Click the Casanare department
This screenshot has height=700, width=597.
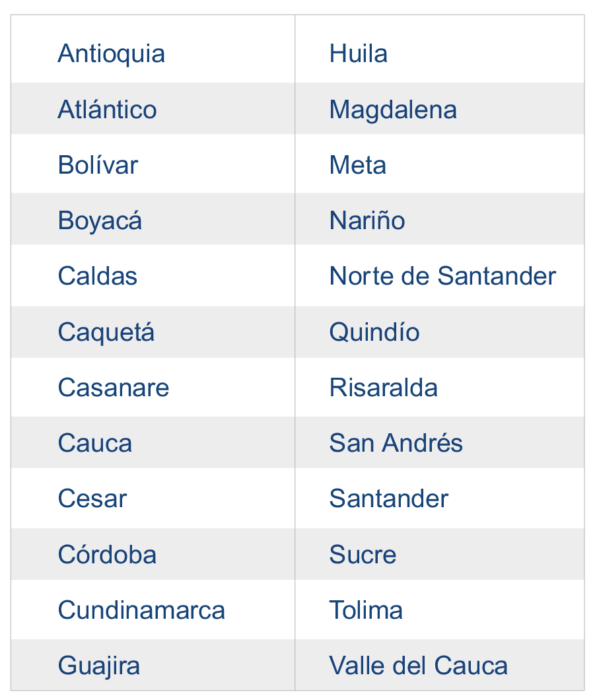[x=113, y=387]
